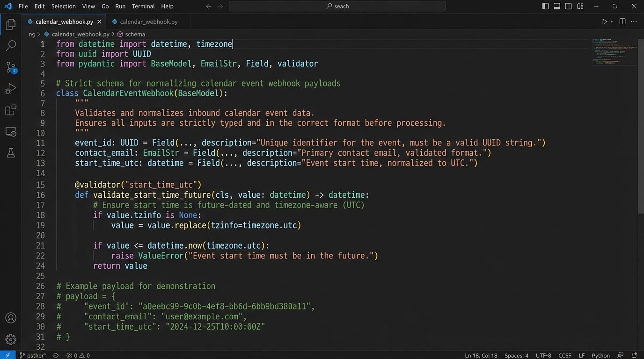Select the Testing beaker icon

10,153
